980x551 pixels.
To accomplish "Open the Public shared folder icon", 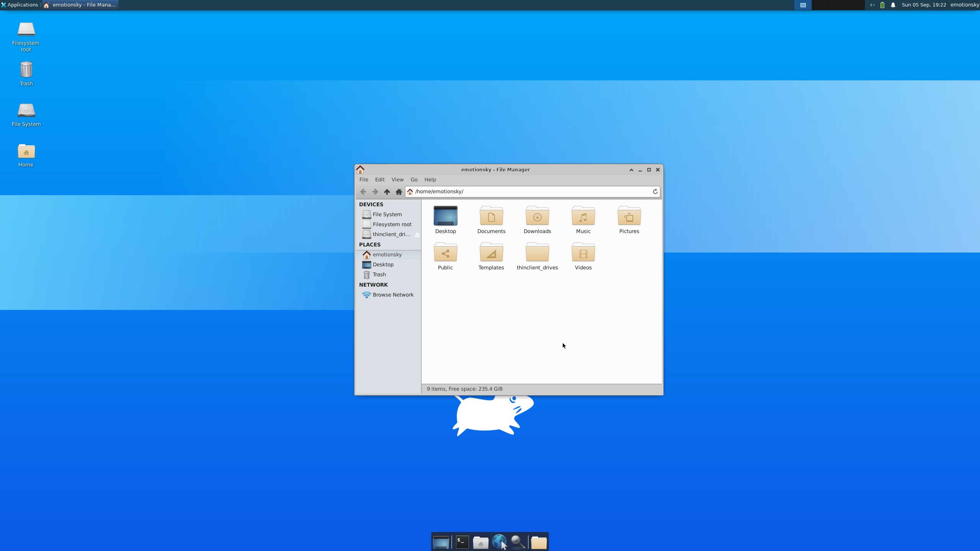I will click(445, 253).
